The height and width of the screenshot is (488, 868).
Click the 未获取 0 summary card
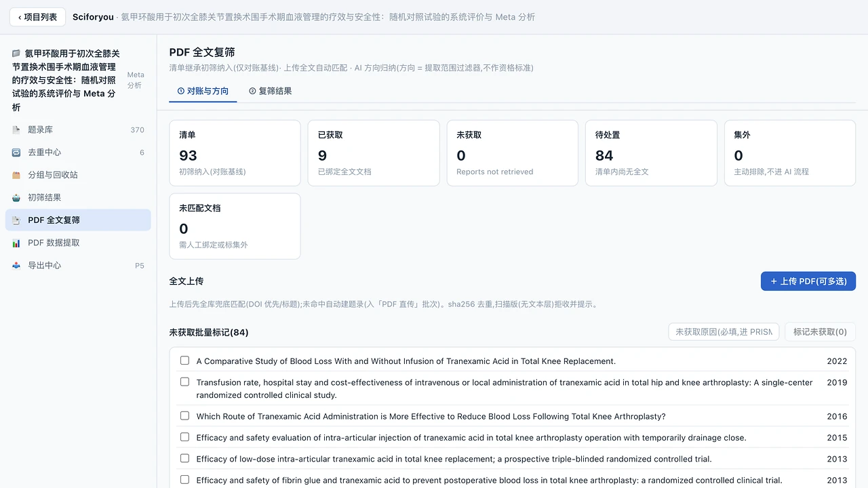tap(512, 153)
